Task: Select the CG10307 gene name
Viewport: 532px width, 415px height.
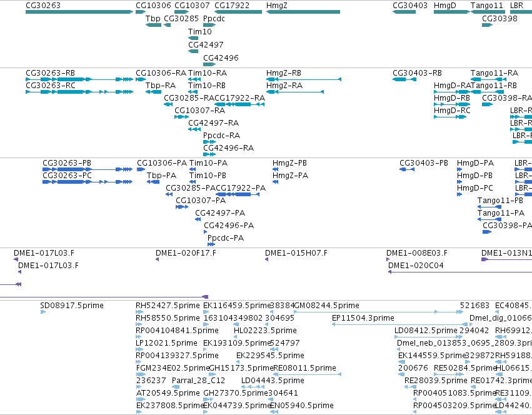Action: [x=192, y=6]
